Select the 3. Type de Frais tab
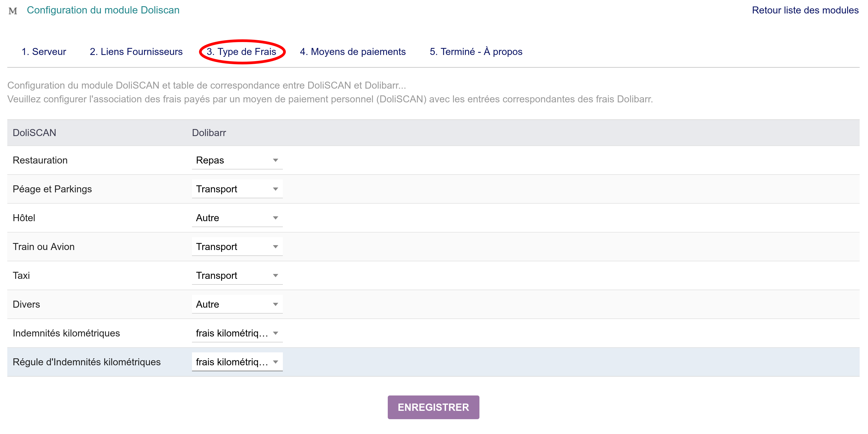This screenshot has height=434, width=868. pyautogui.click(x=241, y=51)
